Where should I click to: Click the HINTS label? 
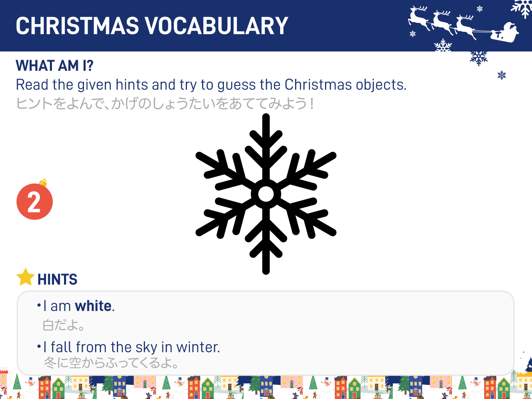[x=57, y=279]
